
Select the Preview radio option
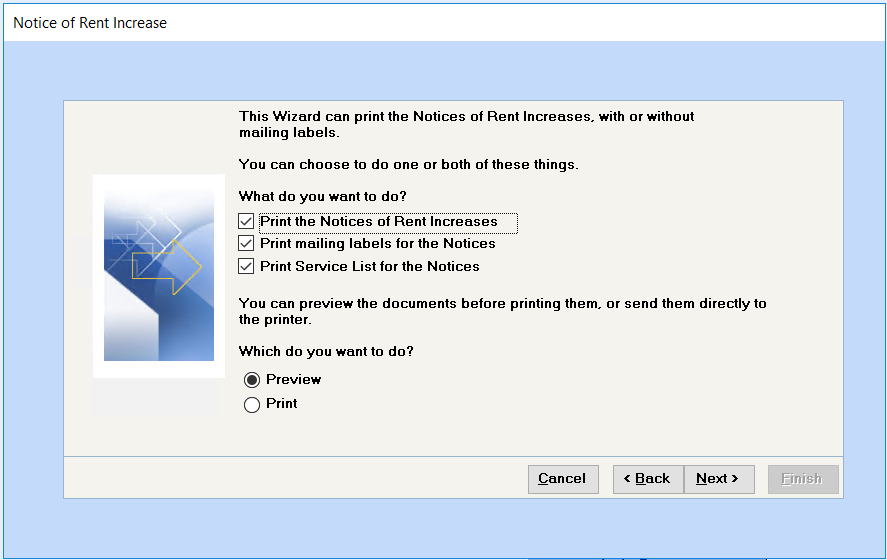click(x=252, y=380)
